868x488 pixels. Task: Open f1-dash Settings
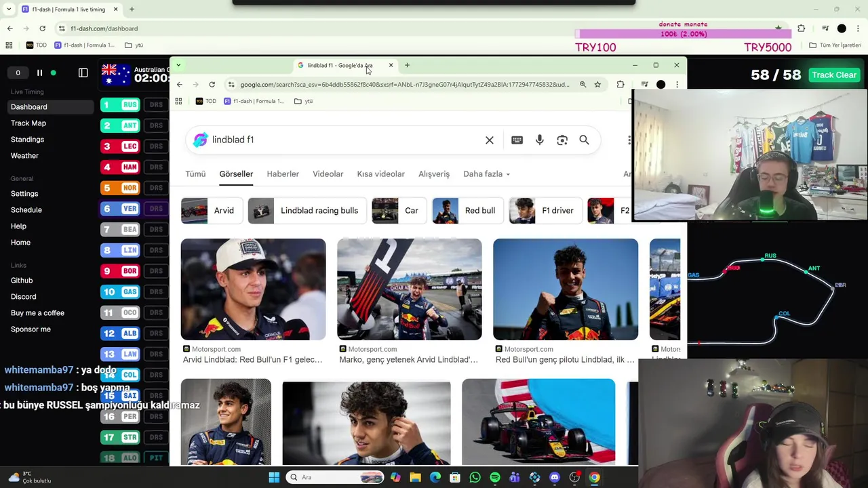click(x=24, y=193)
